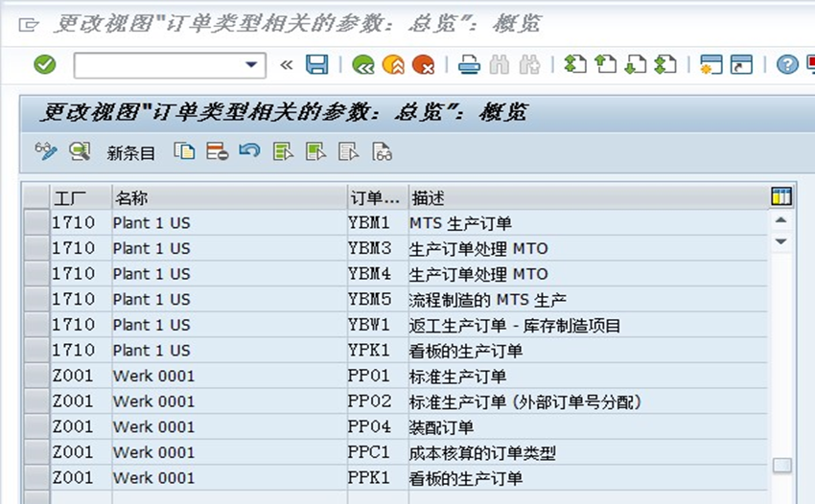Click the red Cancel icon
Viewport: 815px width, 504px height.
pyautogui.click(x=423, y=65)
